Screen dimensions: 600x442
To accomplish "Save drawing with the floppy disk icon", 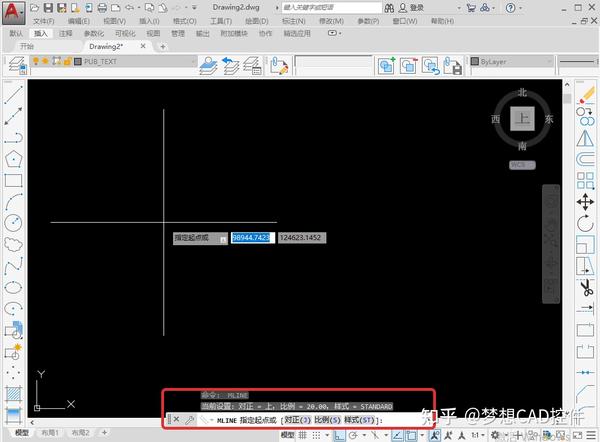I will pyautogui.click(x=48, y=8).
